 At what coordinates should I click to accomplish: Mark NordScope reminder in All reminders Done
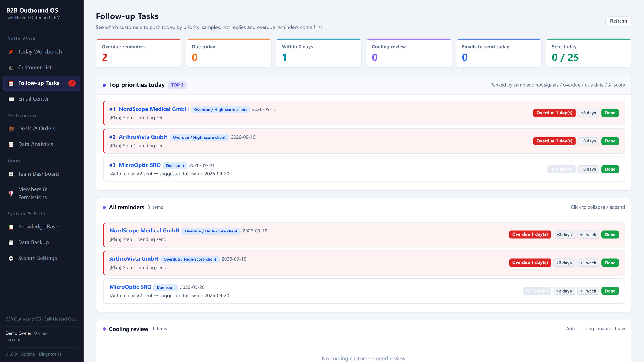click(x=610, y=235)
